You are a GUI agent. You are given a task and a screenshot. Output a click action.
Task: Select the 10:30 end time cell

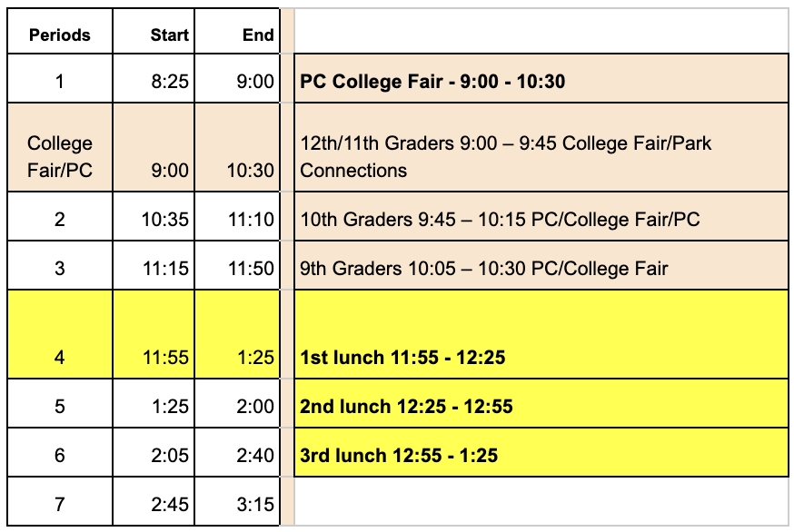tap(237, 147)
